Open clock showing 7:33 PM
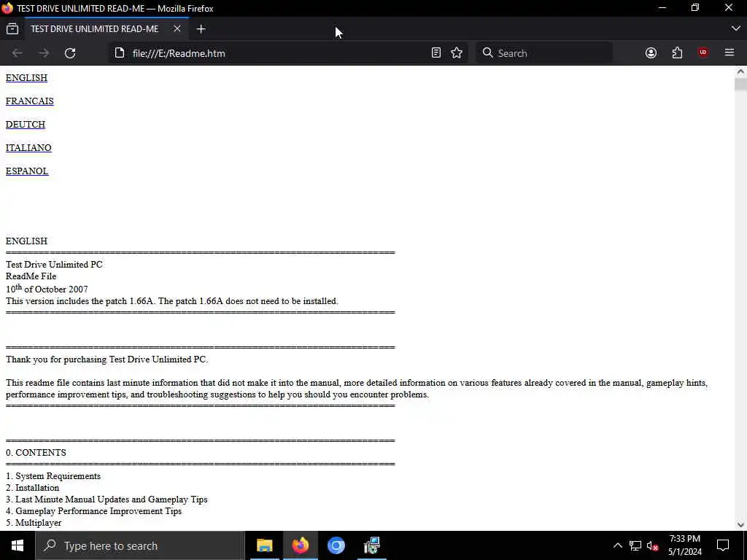The image size is (747, 560). point(684,545)
